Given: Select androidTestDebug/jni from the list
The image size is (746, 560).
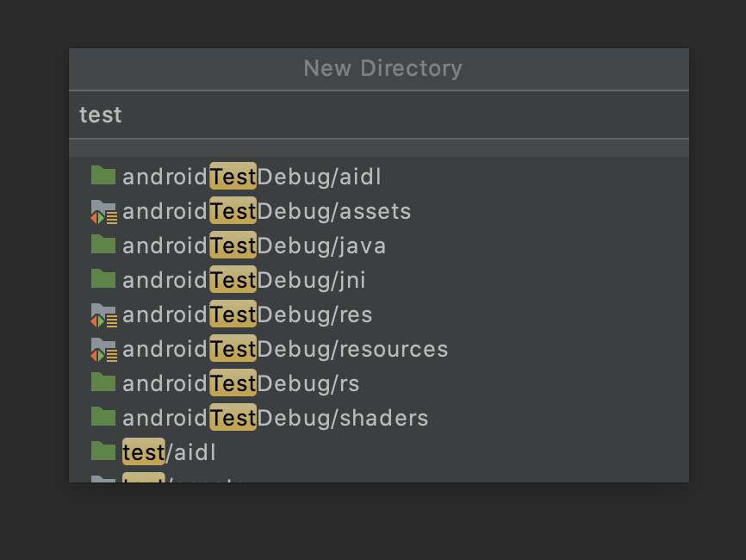Looking at the screenshot, I should click(246, 280).
